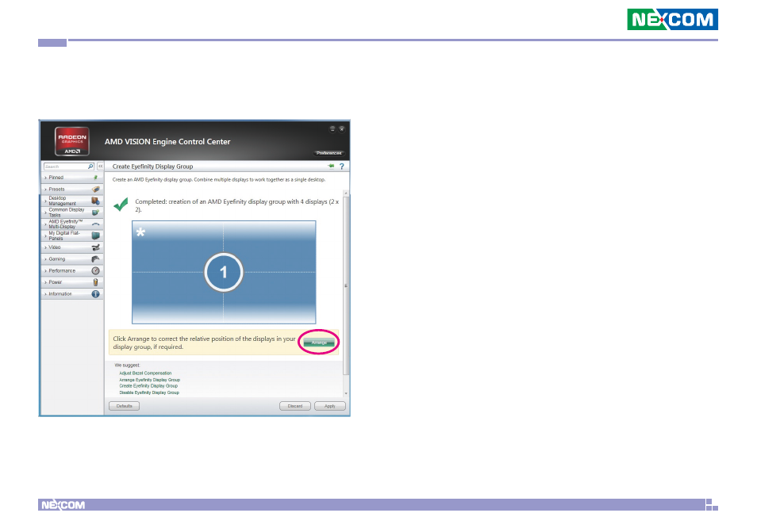Image resolution: width=757 pixels, height=532 pixels.
Task: Click the green Arrange button
Action: coord(319,343)
